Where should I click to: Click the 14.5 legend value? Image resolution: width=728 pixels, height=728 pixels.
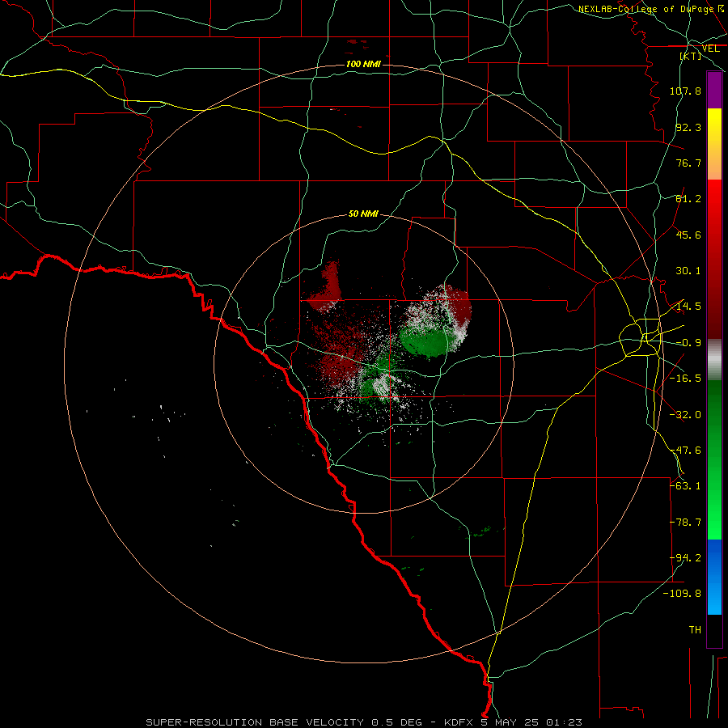click(x=688, y=307)
